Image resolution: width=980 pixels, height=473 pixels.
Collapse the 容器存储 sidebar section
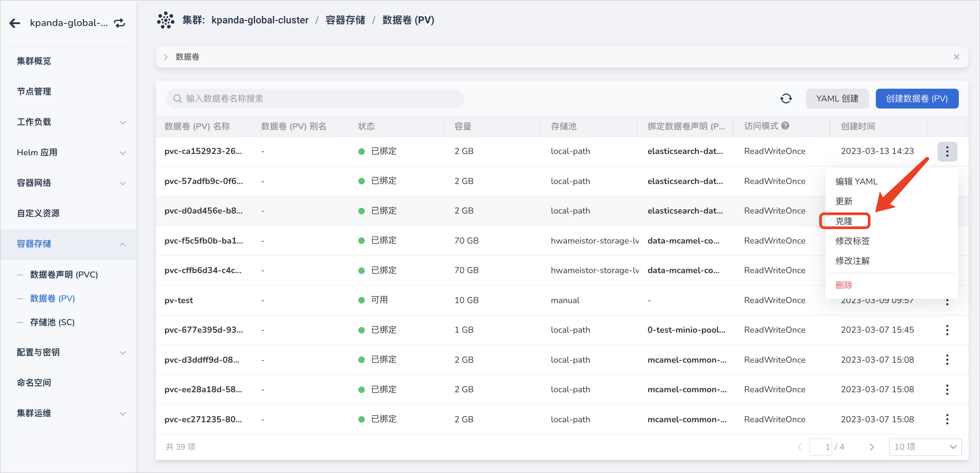[123, 244]
